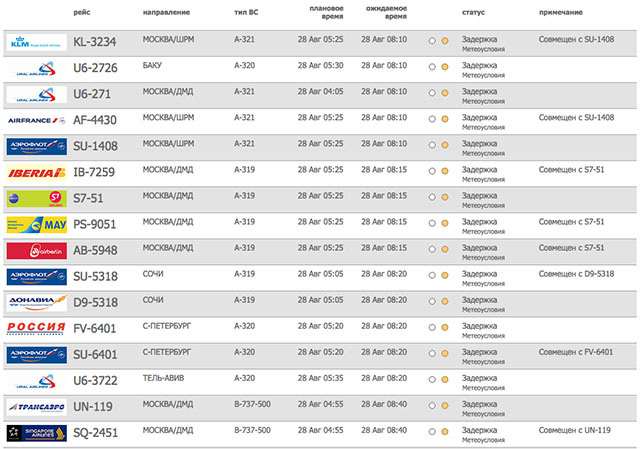
Task: Click the Transaero airline logo
Action: (x=36, y=406)
